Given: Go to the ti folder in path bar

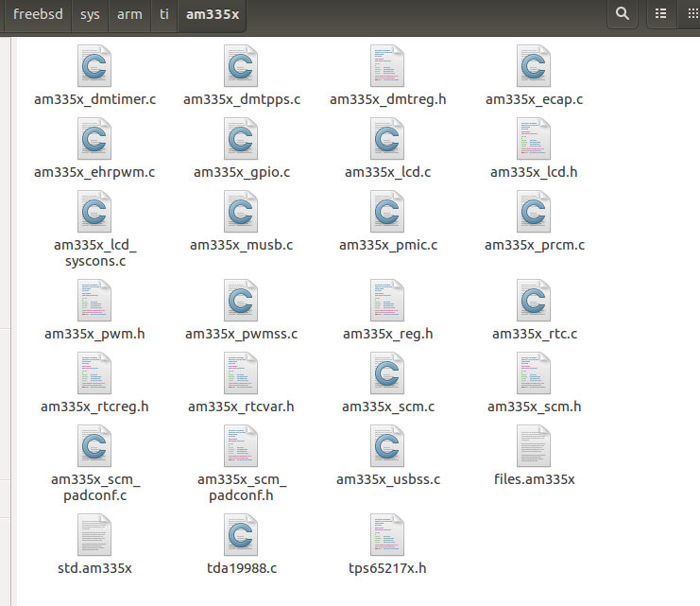Looking at the screenshot, I should pyautogui.click(x=164, y=14).
